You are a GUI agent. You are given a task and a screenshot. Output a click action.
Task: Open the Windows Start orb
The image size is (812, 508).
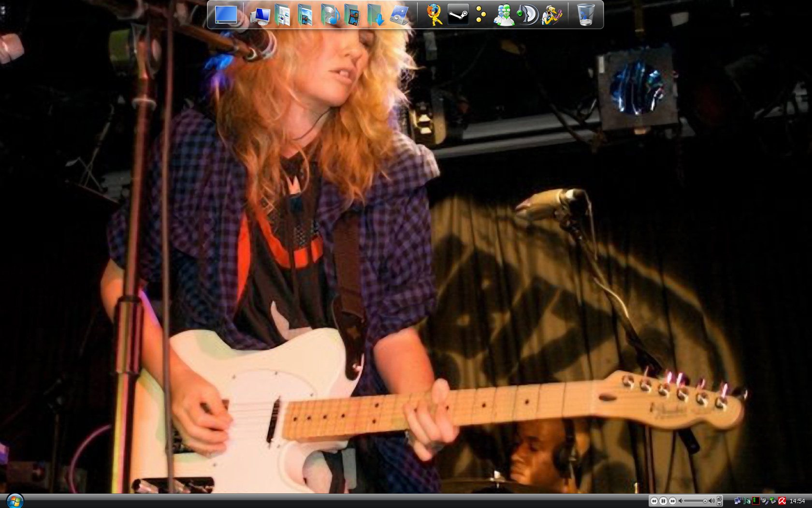click(15, 501)
